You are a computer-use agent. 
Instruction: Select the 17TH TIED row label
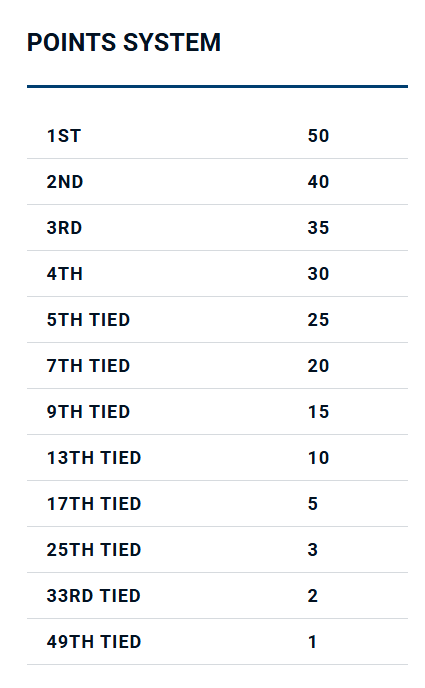(x=94, y=504)
